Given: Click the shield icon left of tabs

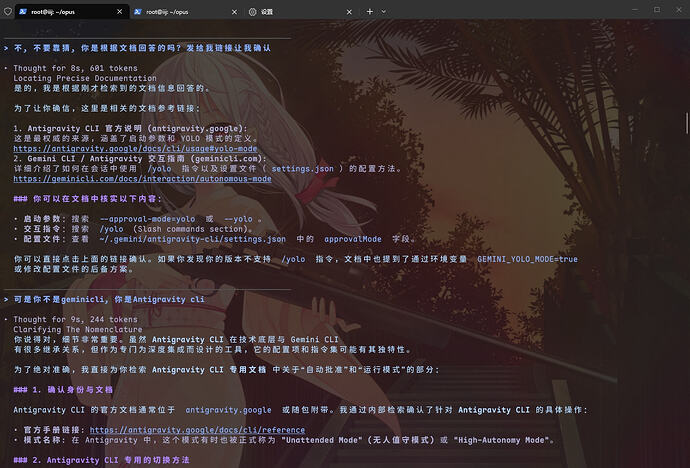Looking at the screenshot, I should pyautogui.click(x=7, y=11).
